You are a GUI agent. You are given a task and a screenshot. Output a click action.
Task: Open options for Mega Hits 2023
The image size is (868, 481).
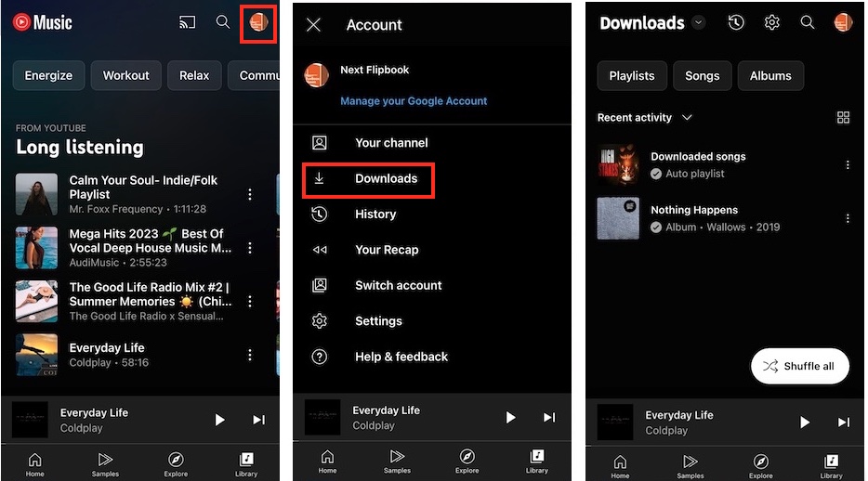[250, 247]
